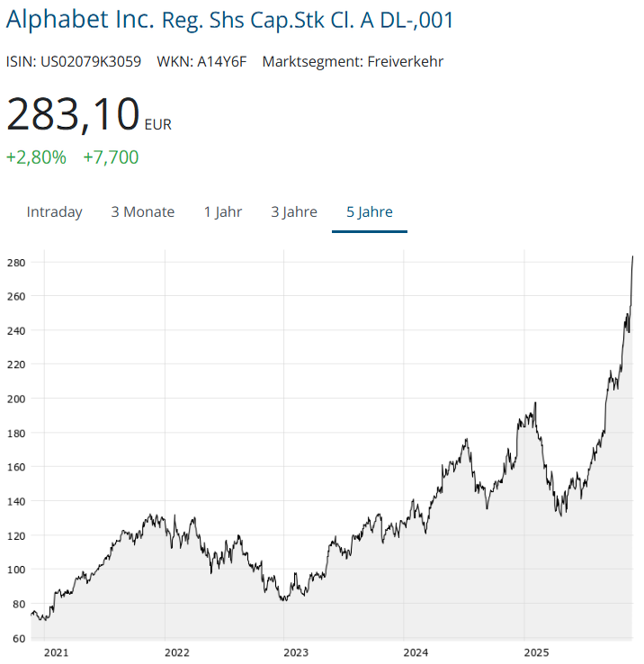This screenshot has width=644, height=664.
Task: Click the Marktsegment Freiverkehr label
Action: [353, 61]
